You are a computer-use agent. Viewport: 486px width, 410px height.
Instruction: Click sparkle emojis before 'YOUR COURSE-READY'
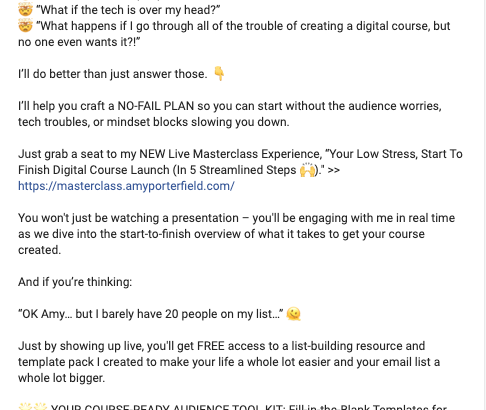pyautogui.click(x=33, y=406)
